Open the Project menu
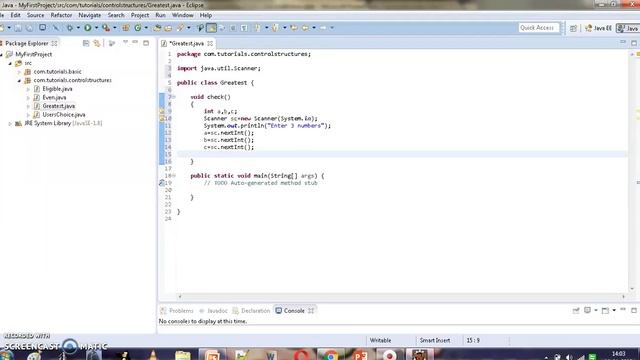This screenshot has width=640, height=360. [x=140, y=15]
